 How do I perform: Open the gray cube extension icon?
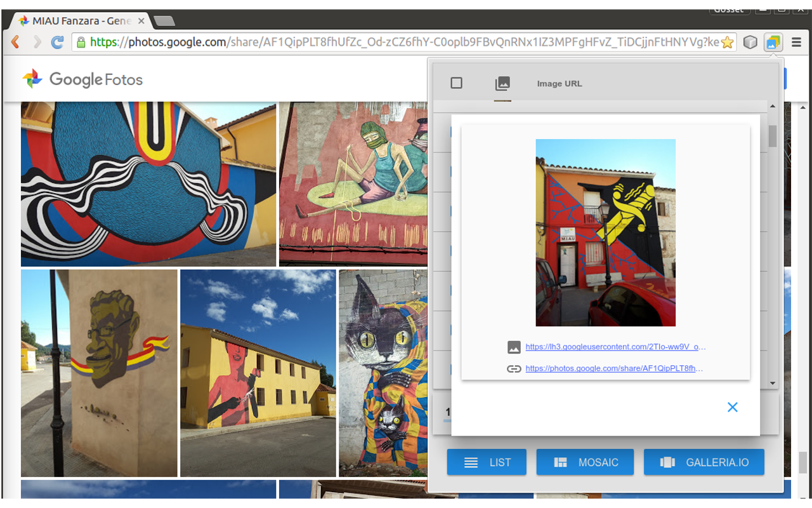click(x=750, y=43)
